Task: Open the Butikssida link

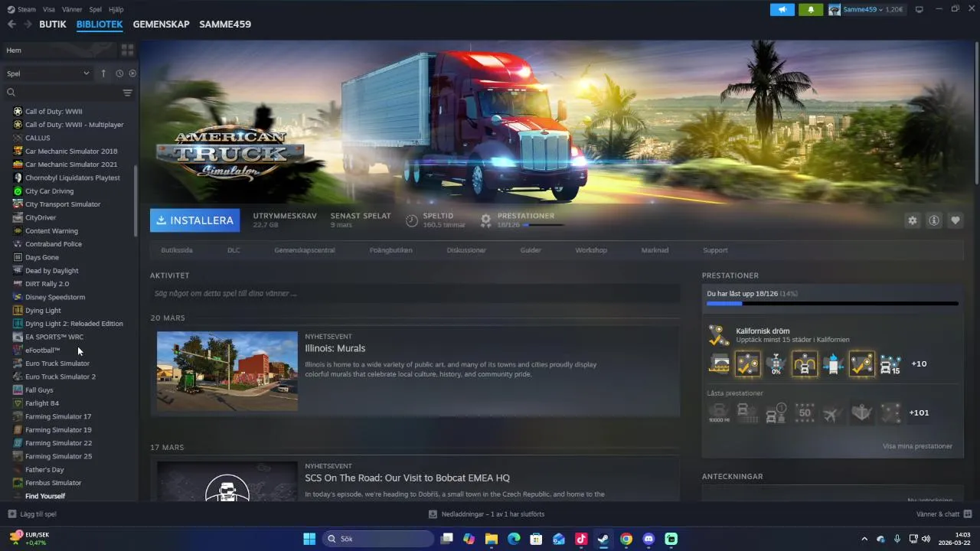Action: pyautogui.click(x=177, y=250)
